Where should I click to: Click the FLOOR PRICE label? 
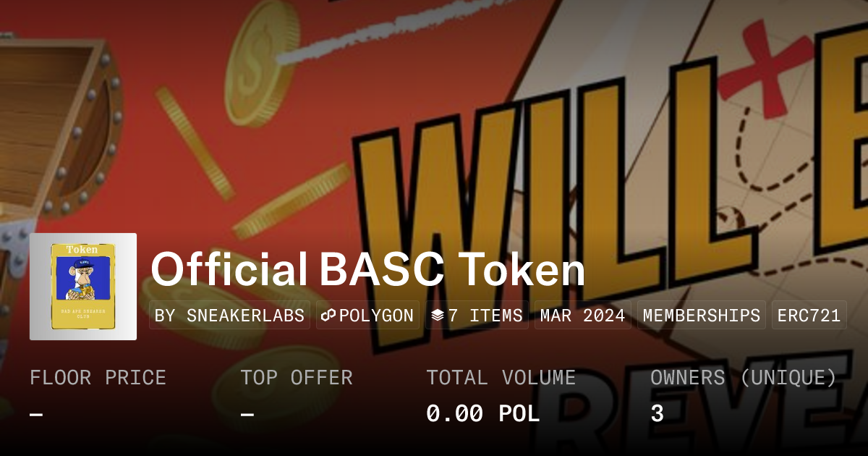coord(98,378)
